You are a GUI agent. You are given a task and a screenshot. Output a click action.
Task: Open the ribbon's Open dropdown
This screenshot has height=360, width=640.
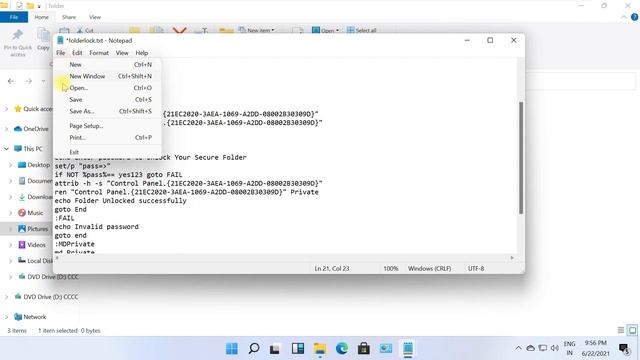tap(325, 30)
